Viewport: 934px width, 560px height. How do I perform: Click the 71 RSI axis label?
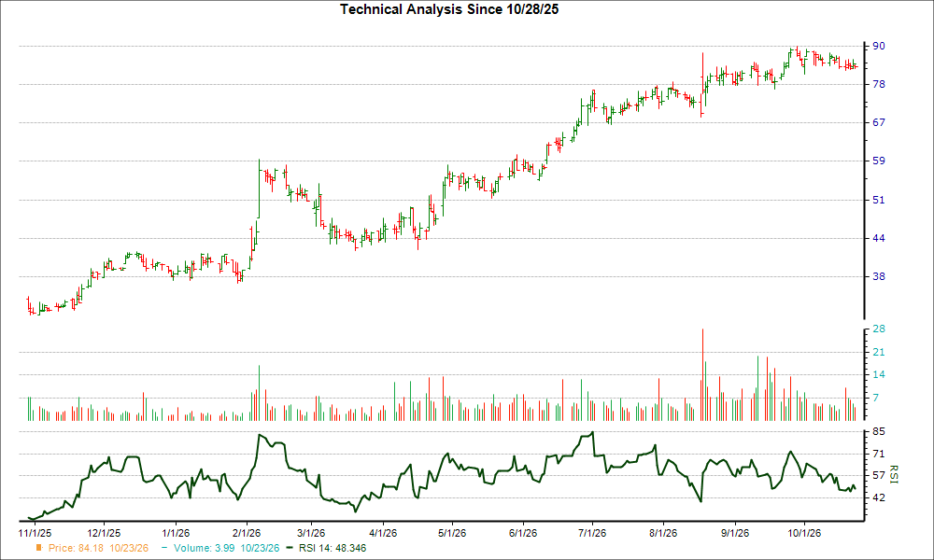(x=879, y=454)
